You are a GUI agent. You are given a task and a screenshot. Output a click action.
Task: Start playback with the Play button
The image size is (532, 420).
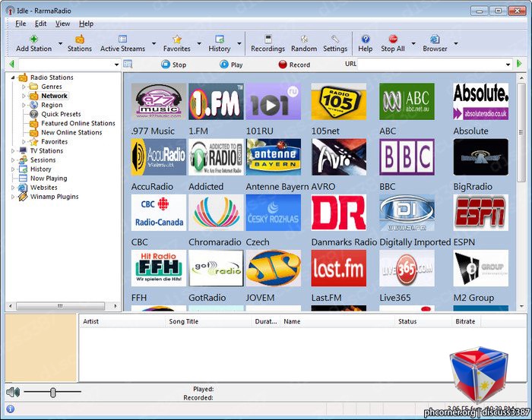(231, 65)
